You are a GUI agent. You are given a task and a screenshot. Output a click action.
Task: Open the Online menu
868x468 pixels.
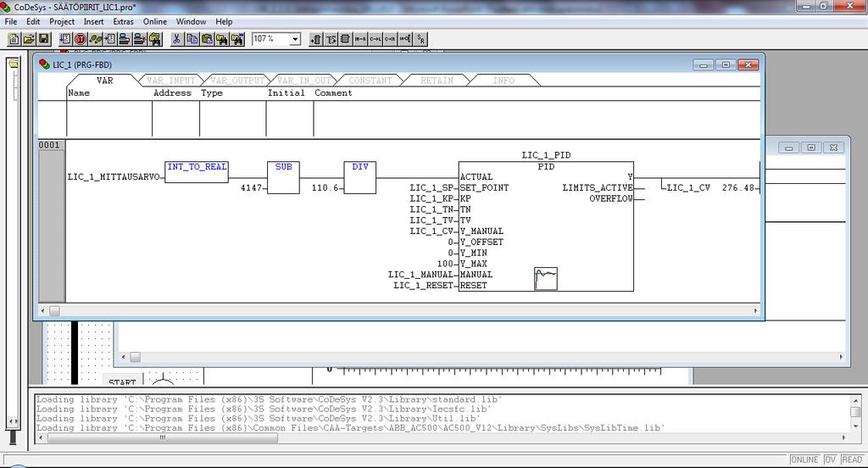(155, 21)
